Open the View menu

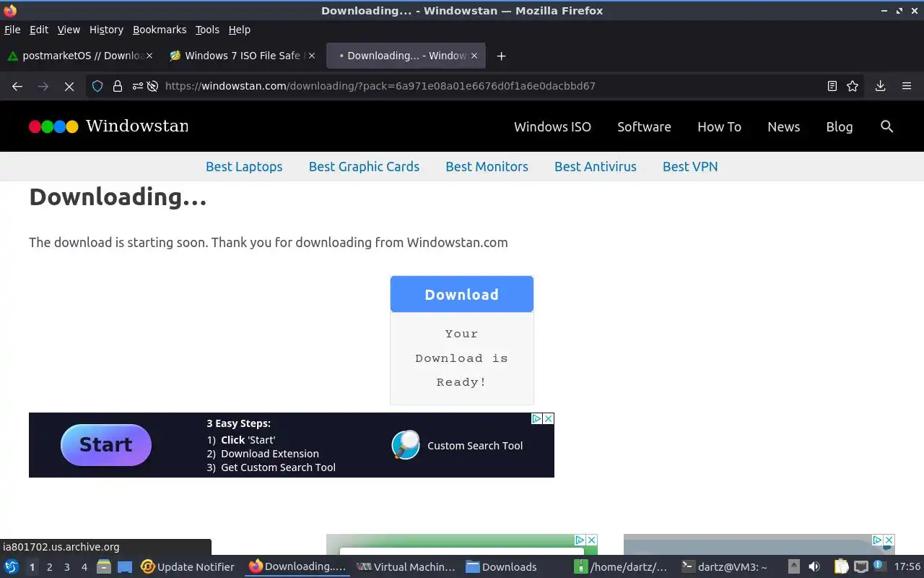[69, 30]
